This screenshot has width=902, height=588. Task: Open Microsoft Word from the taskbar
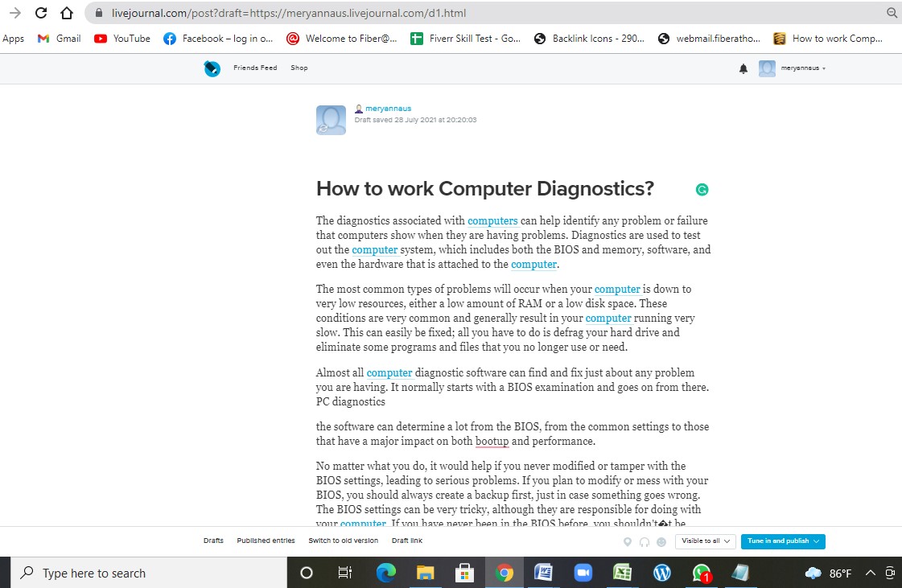[544, 573]
